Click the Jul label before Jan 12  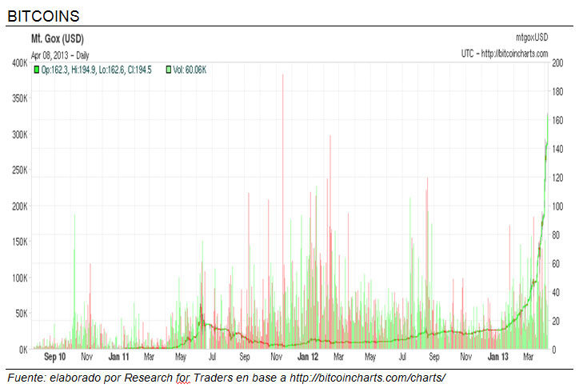(x=212, y=357)
